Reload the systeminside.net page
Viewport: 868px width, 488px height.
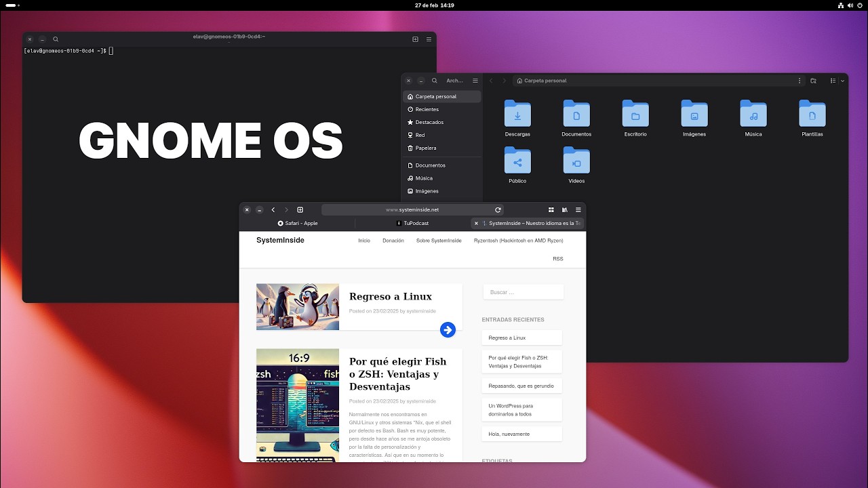pyautogui.click(x=498, y=210)
